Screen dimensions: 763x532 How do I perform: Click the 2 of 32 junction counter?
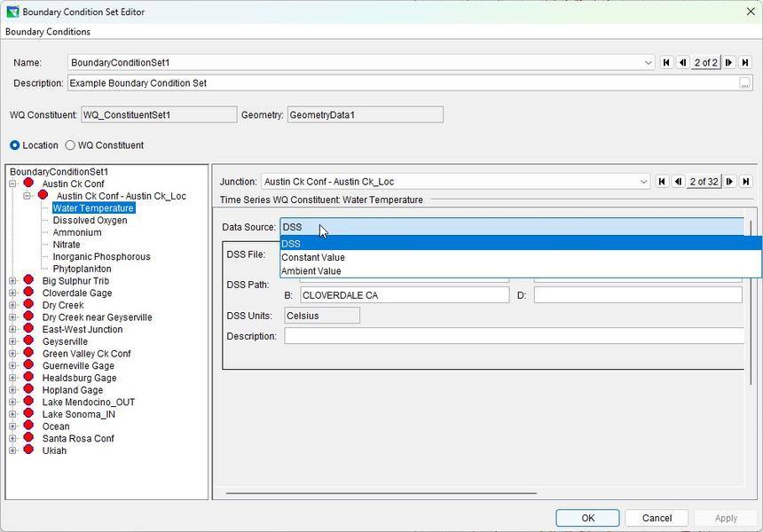704,182
